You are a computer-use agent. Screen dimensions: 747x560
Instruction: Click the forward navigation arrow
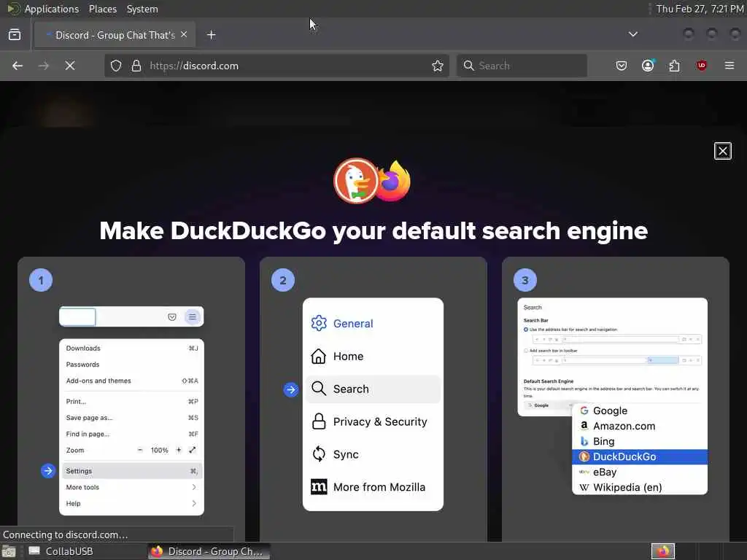pos(43,66)
